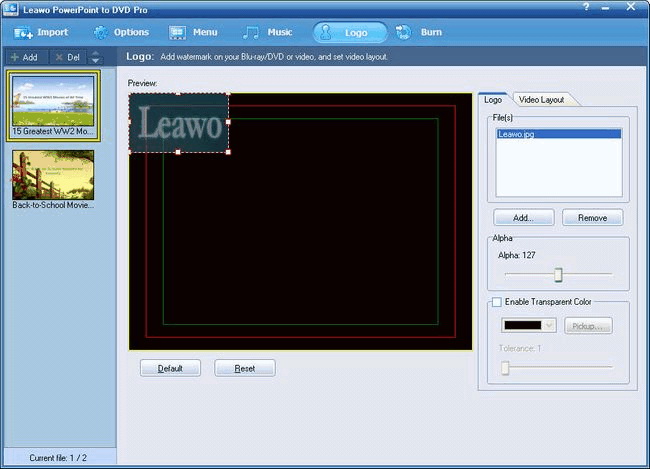Click the move up/down arrows in file list
The image size is (650, 469).
pyautogui.click(x=96, y=58)
